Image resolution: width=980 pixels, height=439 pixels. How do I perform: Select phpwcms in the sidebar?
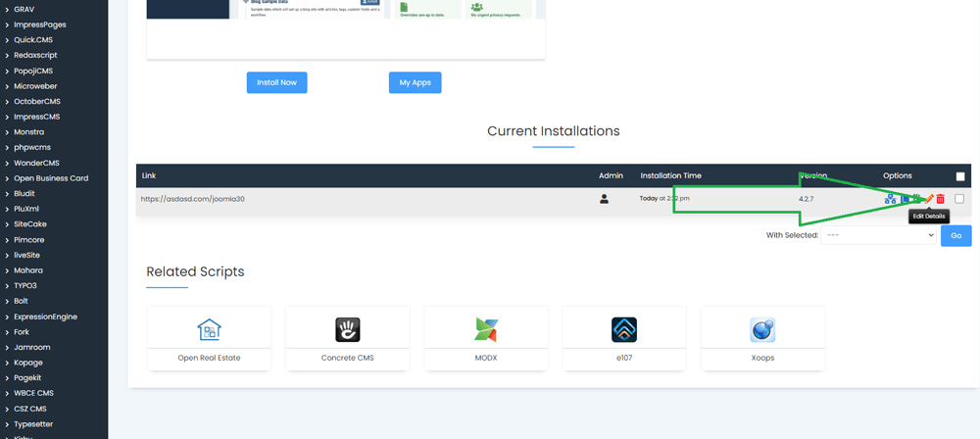click(32, 148)
